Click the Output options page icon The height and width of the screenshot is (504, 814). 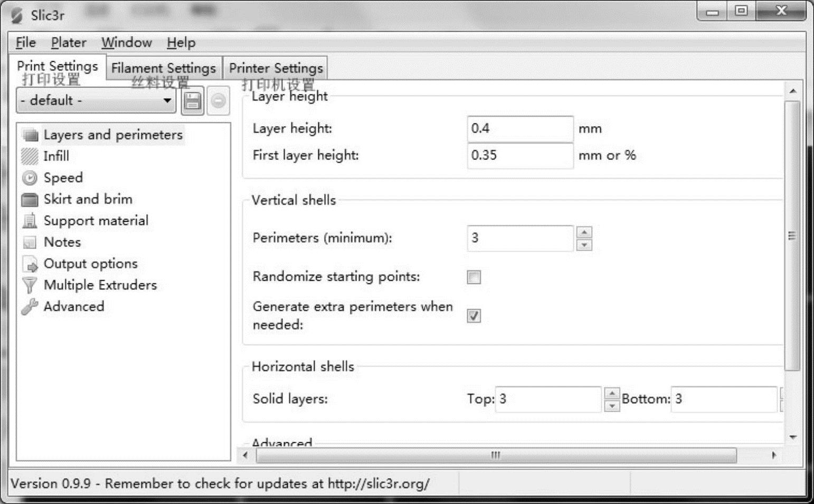30,264
